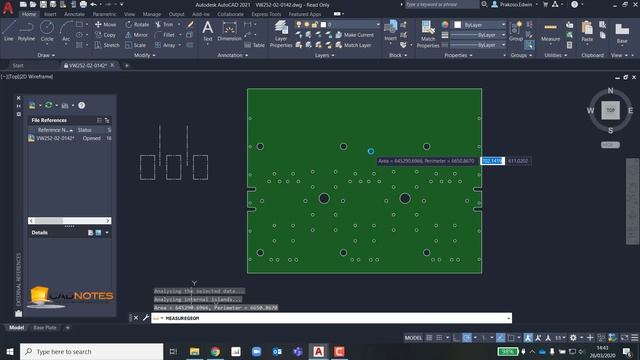Click the Scale tool
This screenshot has width=640, height=360.
136,45
